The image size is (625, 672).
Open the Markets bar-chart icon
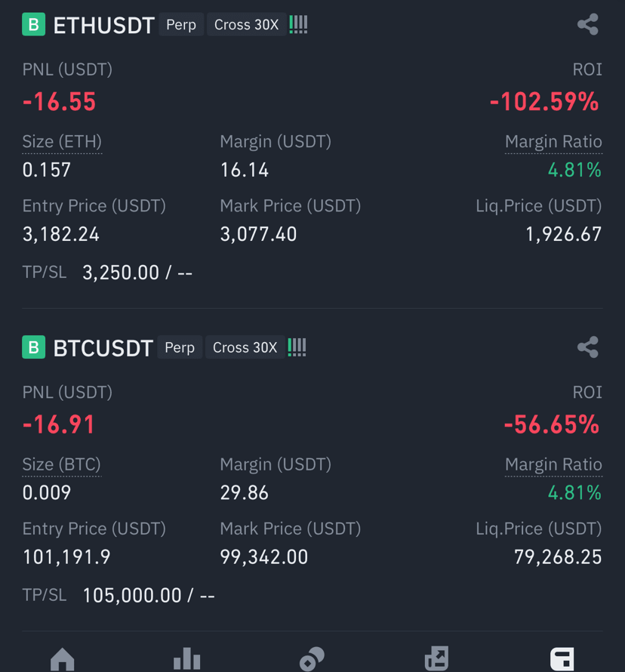coord(186,659)
